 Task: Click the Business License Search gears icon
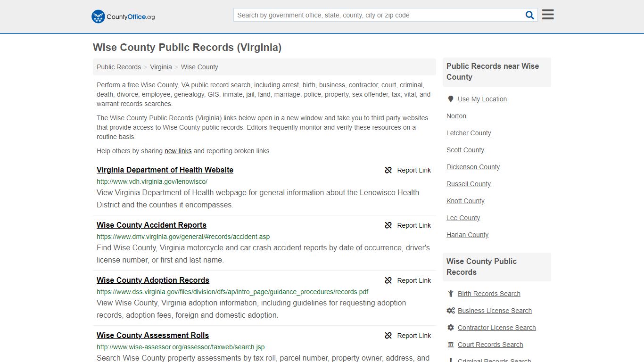[451, 311]
